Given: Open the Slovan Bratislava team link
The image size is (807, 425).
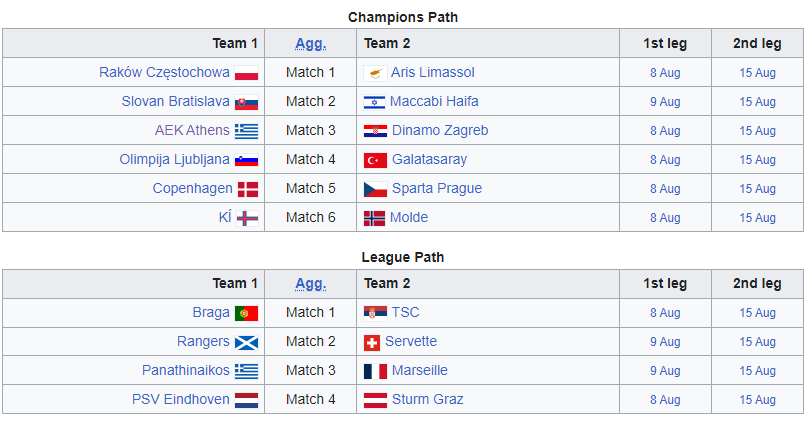Looking at the screenshot, I should pyautogui.click(x=176, y=101).
